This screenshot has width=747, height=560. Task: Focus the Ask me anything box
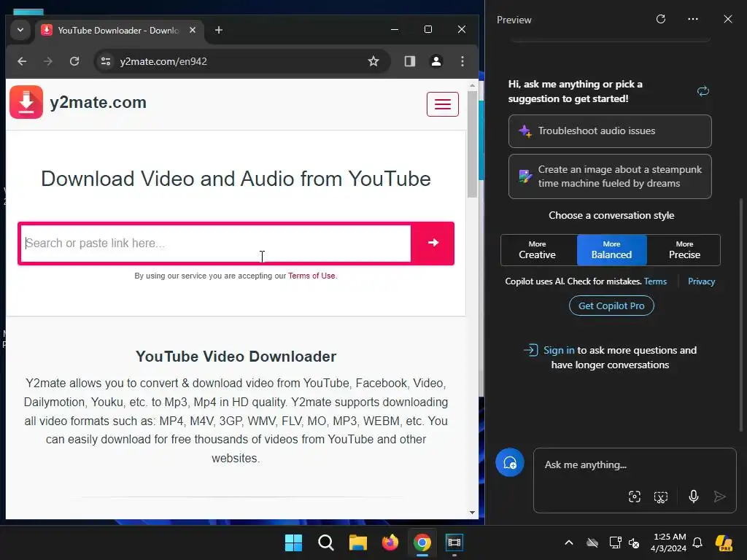coord(635,465)
